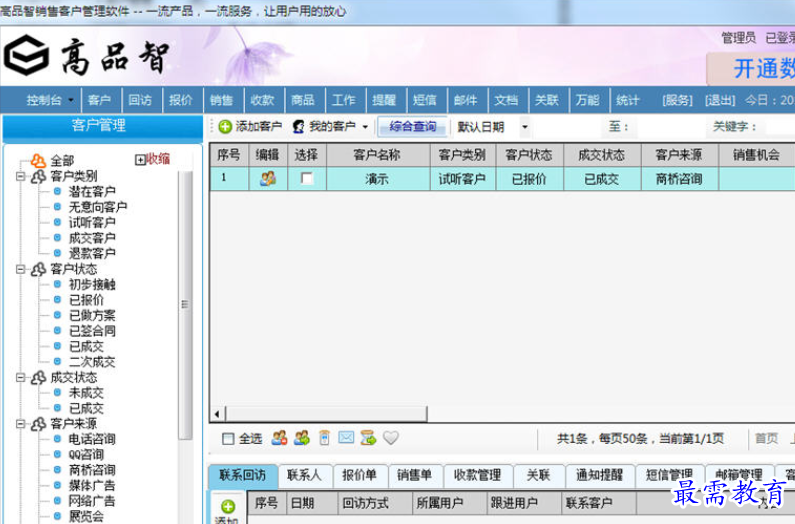The height and width of the screenshot is (524, 795).
Task: Select 电话咨询 in the tree
Action: [x=92, y=439]
